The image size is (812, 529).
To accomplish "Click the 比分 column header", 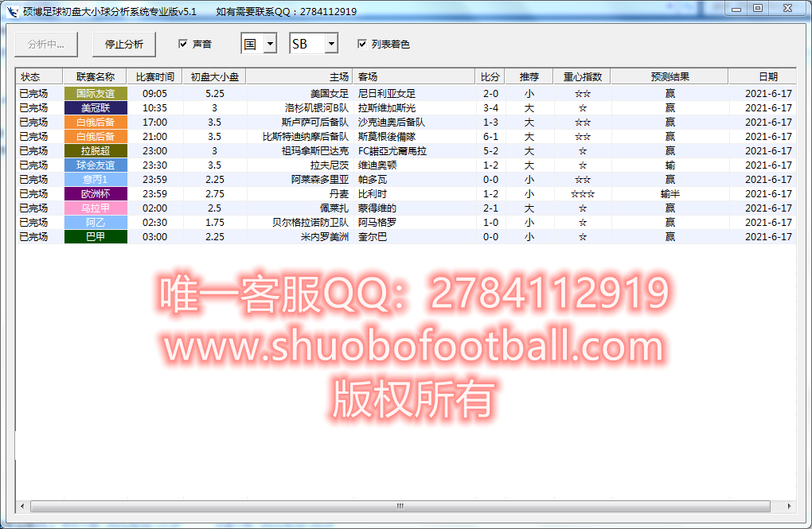I will pyautogui.click(x=490, y=76).
